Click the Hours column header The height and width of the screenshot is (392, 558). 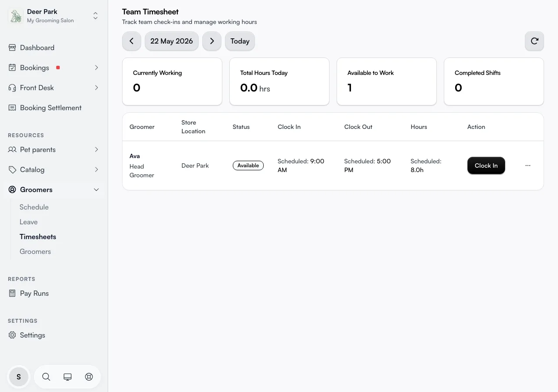[x=419, y=127]
